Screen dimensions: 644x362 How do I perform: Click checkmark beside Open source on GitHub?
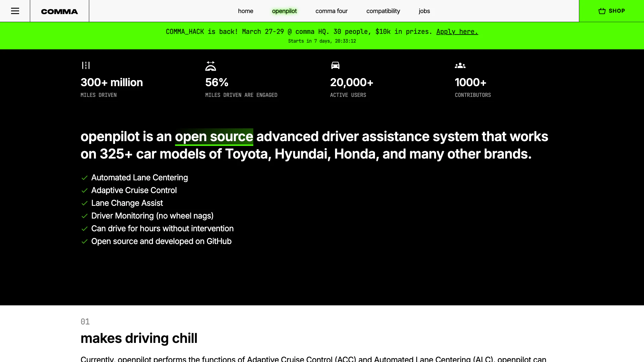[85, 241]
